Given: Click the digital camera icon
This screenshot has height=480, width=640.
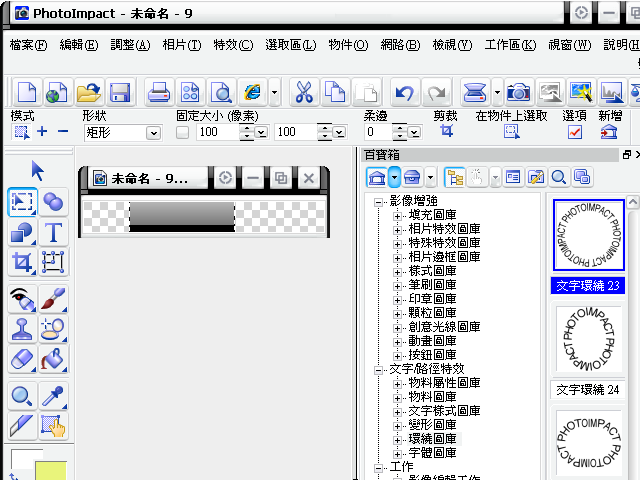Looking at the screenshot, I should (x=519, y=91).
